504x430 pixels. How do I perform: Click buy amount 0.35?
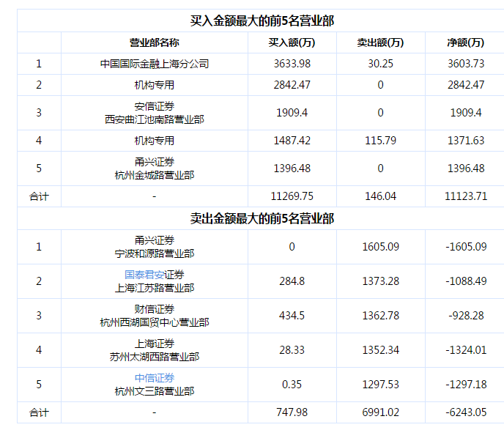292,385
